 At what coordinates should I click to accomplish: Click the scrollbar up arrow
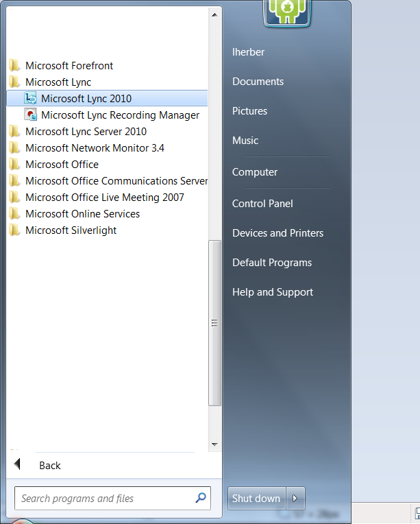[x=214, y=14]
